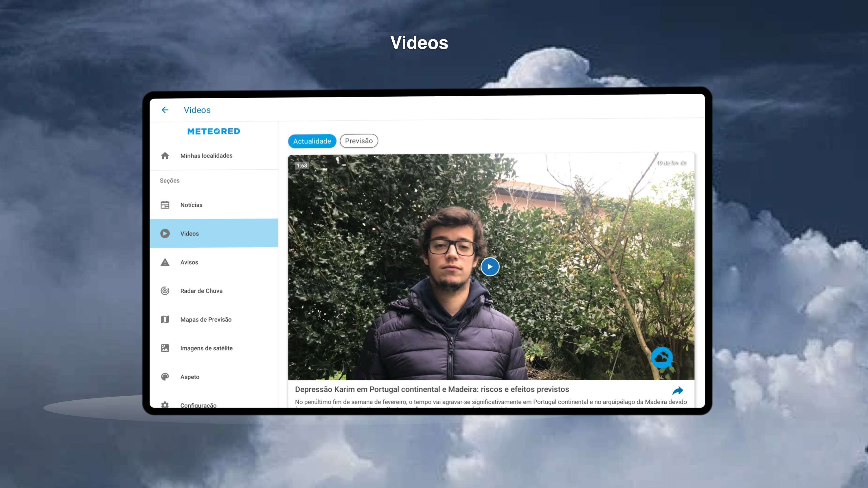Click the Aspeto palette icon
The width and height of the screenshot is (868, 488).
[x=165, y=377]
